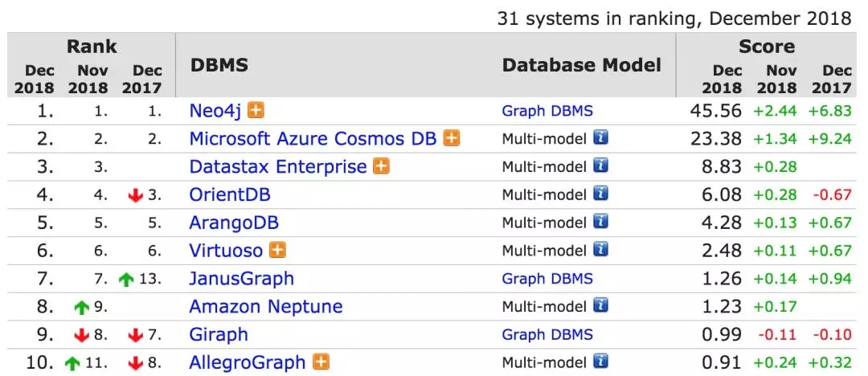Open the ArangoDB link
Viewport: 868px width, 376px height.
tap(234, 223)
